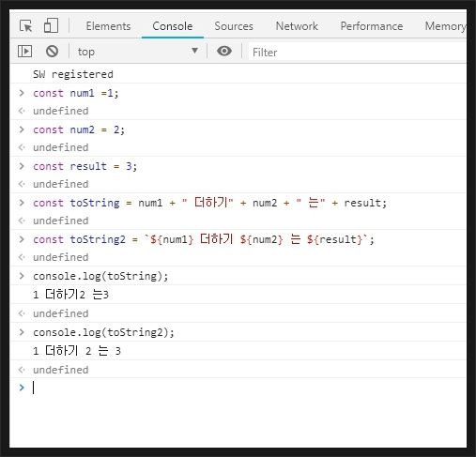Open the Network tab
476x457 pixels.
[297, 26]
